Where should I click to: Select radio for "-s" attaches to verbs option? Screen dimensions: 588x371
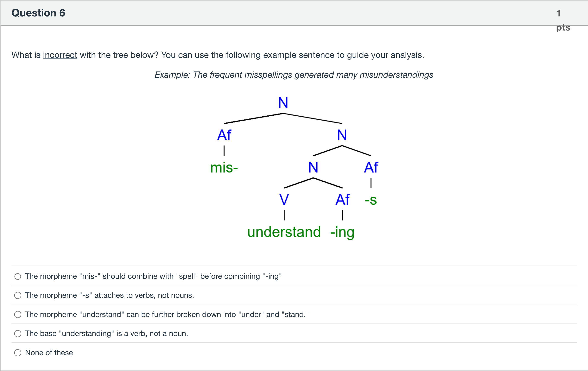coord(17,295)
